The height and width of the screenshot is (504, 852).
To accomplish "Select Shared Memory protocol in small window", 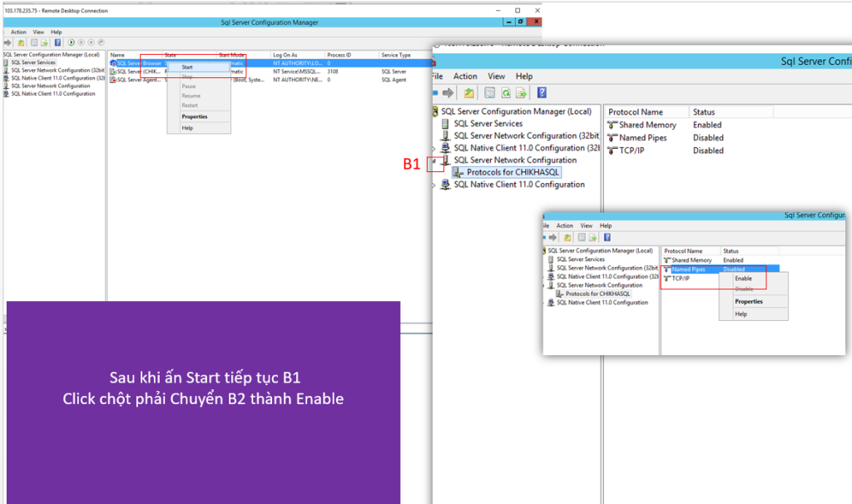I will [691, 260].
